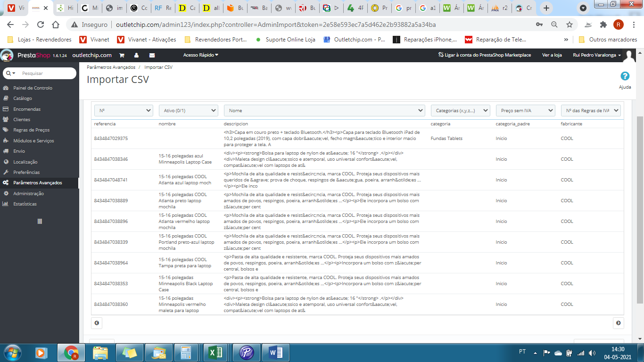This screenshot has width=644, height=362.
Task: Open the Nome column mapping dropdown
Action: coord(324,110)
